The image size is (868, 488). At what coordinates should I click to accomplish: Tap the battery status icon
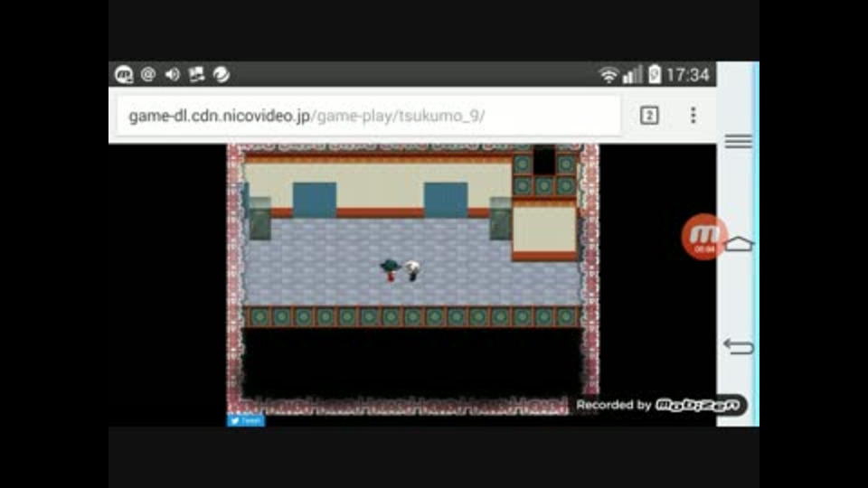655,73
